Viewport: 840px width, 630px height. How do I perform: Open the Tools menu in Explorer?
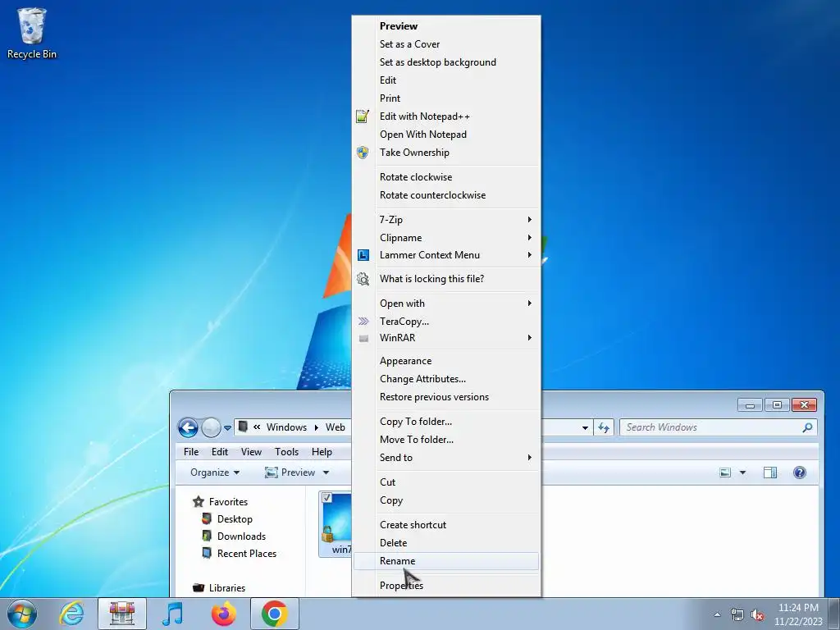[x=286, y=452]
